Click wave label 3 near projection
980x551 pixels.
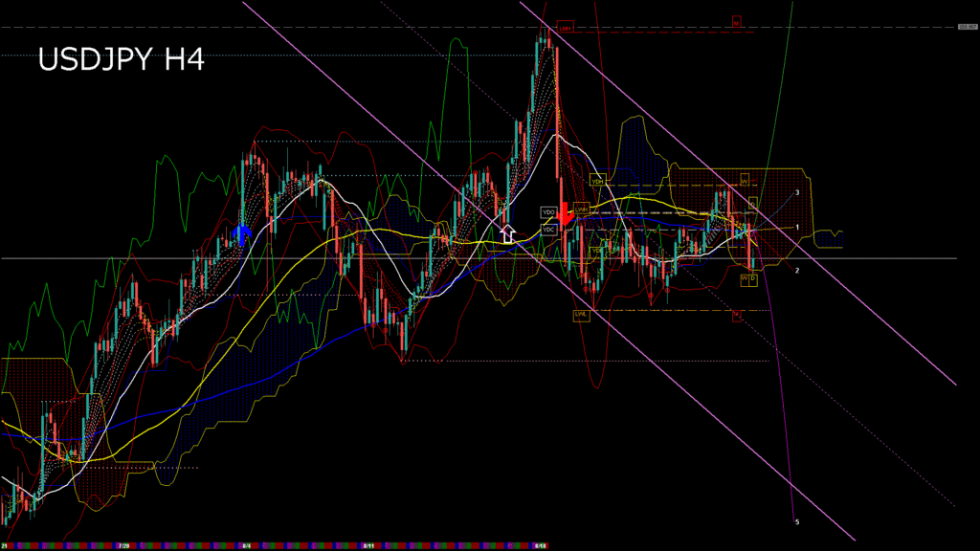tap(797, 192)
